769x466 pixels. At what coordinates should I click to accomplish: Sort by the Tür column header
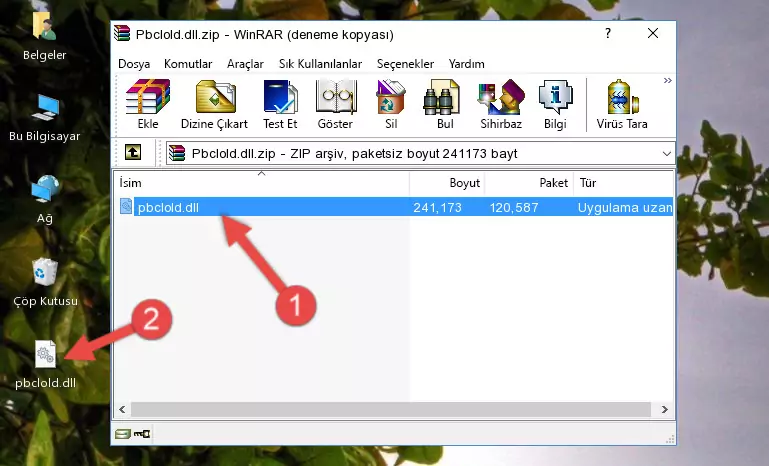623,183
